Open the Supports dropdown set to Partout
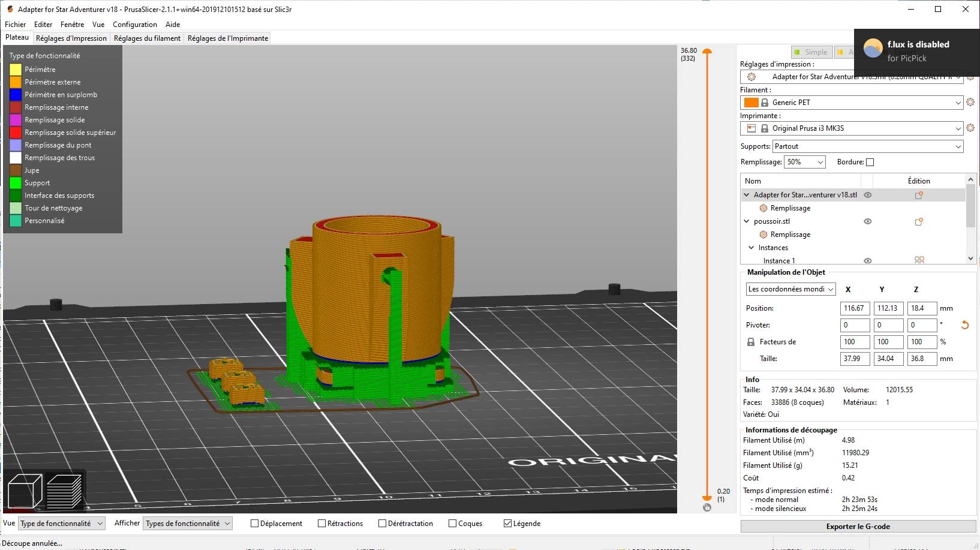 pos(867,146)
